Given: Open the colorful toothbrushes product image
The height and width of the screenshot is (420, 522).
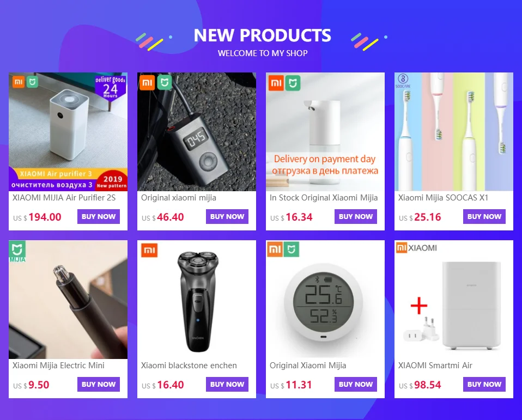Looking at the screenshot, I should point(454,132).
